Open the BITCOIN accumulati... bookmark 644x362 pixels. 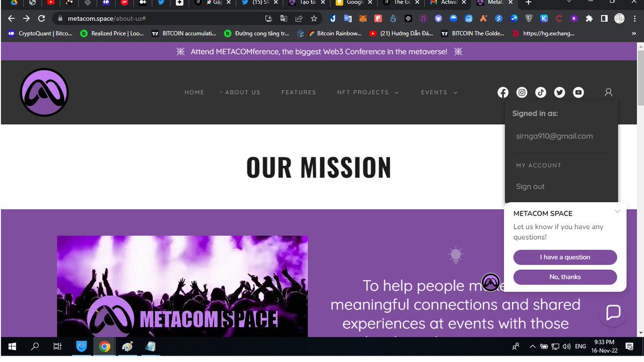point(184,33)
